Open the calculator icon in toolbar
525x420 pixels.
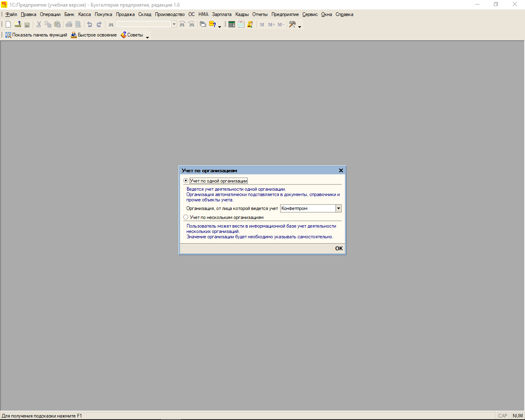click(232, 25)
